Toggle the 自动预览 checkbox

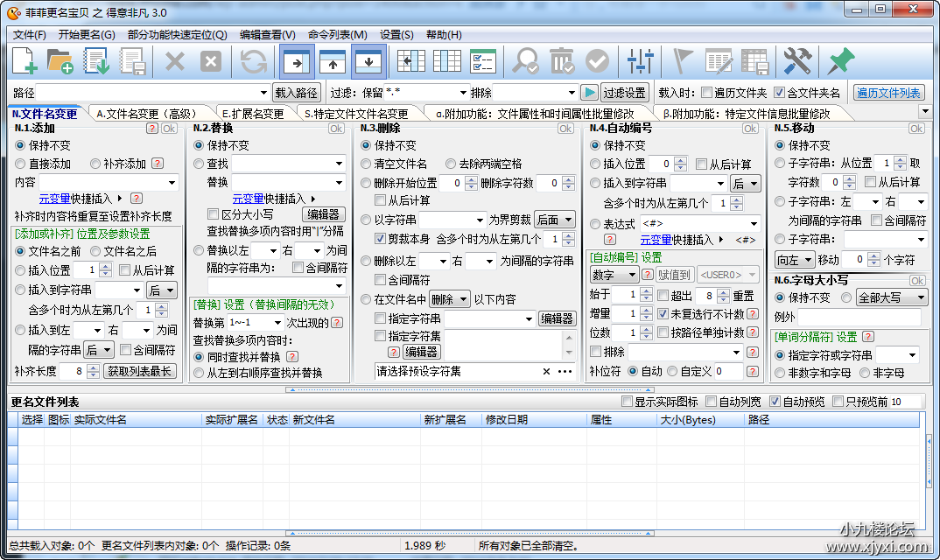775,402
